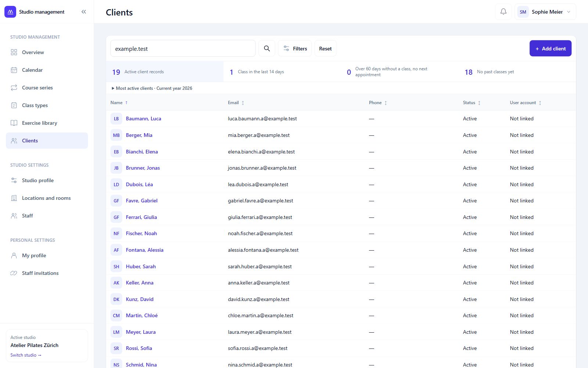Click the client search field
Screen dimensions: 588x368
[x=183, y=49]
